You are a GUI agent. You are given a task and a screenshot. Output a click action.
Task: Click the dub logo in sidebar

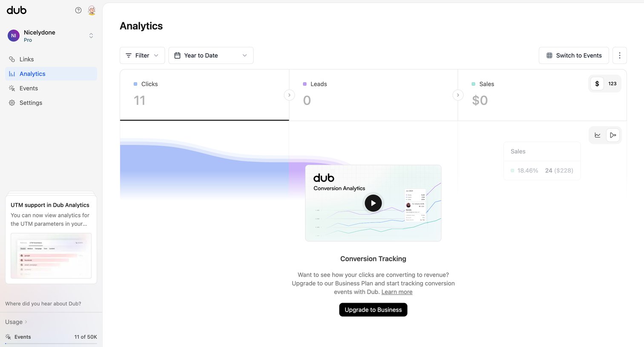point(17,10)
